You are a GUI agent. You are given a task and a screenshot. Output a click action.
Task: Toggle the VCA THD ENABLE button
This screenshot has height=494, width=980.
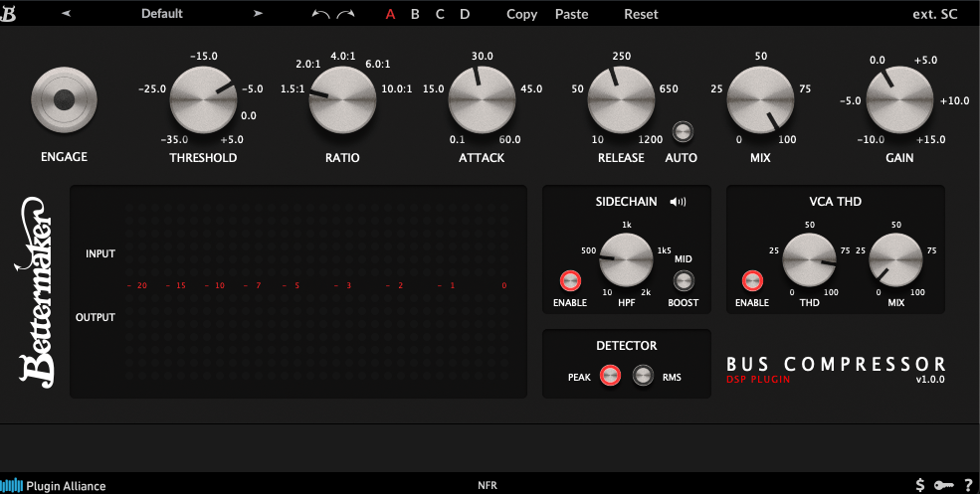751,279
